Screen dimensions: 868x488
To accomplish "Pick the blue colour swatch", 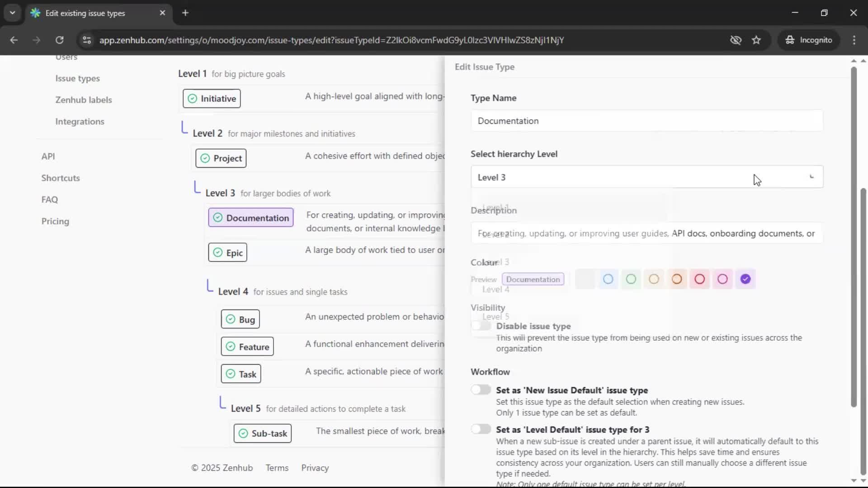I will coord(608,279).
